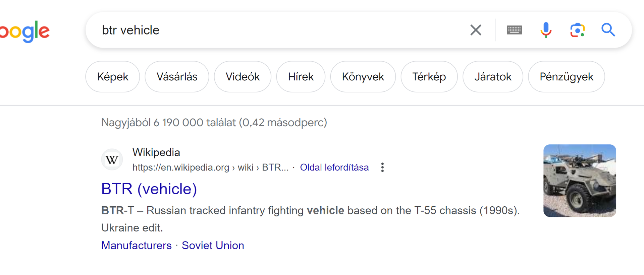Open the on-screen keyboard input tool
Image resolution: width=644 pixels, height=275 pixels.
514,30
